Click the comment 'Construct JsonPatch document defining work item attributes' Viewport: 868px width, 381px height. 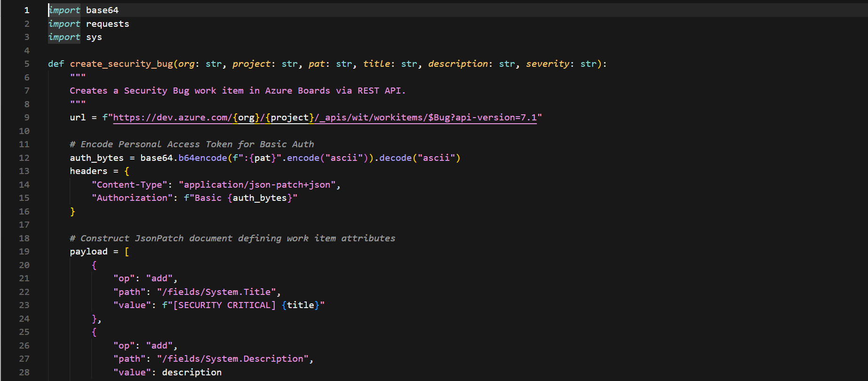[x=233, y=238]
